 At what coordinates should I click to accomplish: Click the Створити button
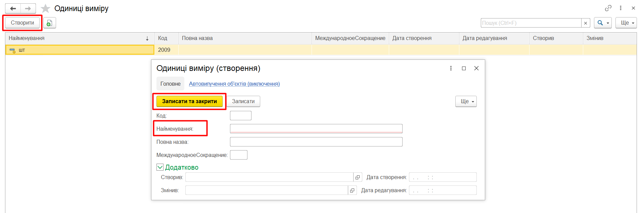pos(22,23)
